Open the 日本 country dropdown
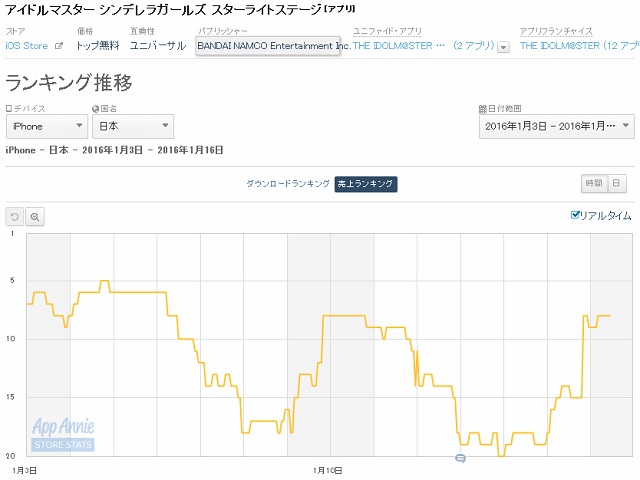 [132, 126]
